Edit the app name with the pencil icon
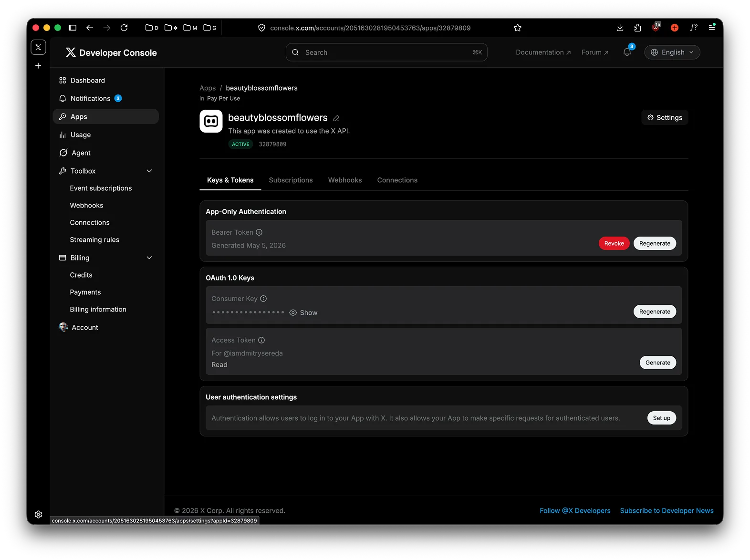Screen dimensions: 750x560 click(336, 118)
